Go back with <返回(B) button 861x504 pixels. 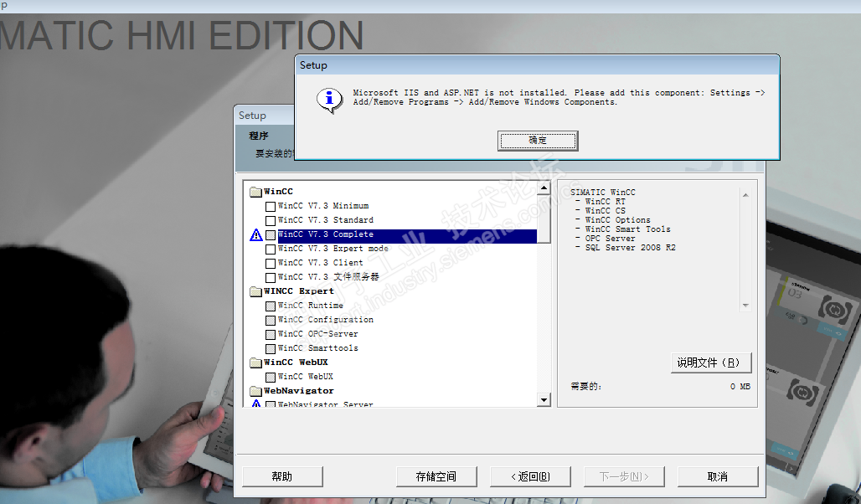[x=530, y=476]
